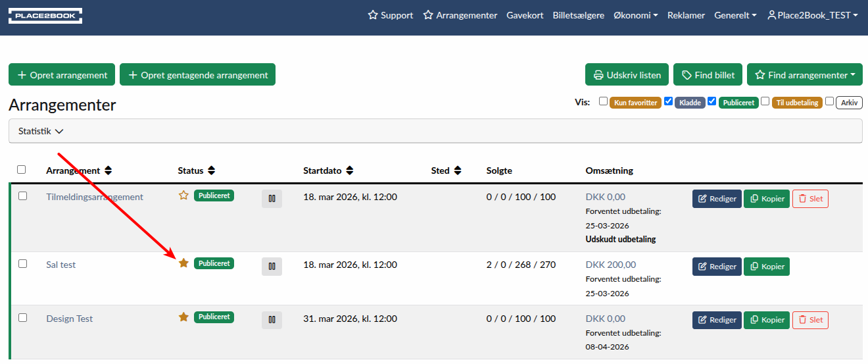Expand the Statistik panel
This screenshot has height=364, width=868.
pyautogui.click(x=41, y=131)
